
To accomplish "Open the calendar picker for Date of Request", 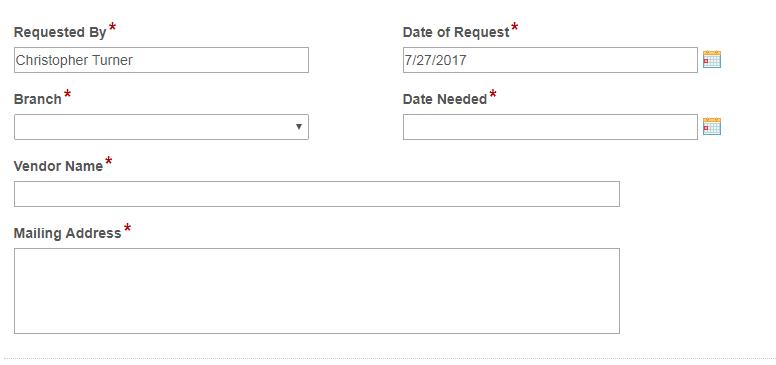I will click(x=712, y=59).
